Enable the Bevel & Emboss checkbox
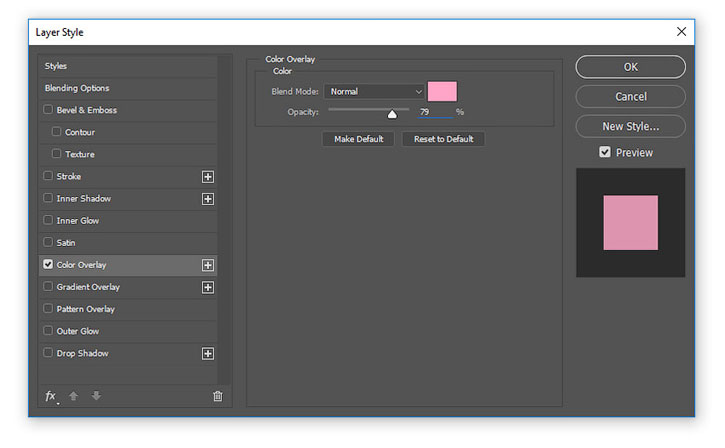Image resolution: width=725 pixels, height=448 pixels. tap(48, 110)
